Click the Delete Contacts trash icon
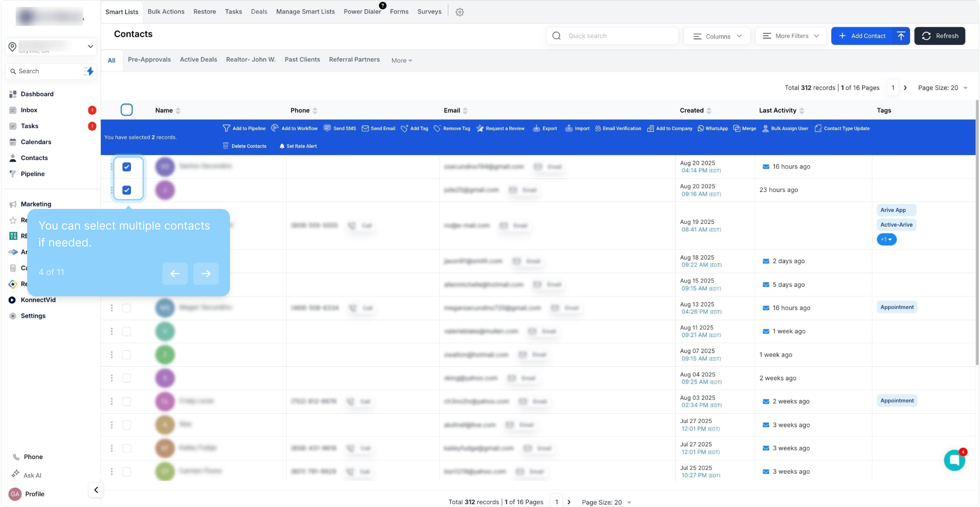 [x=226, y=146]
